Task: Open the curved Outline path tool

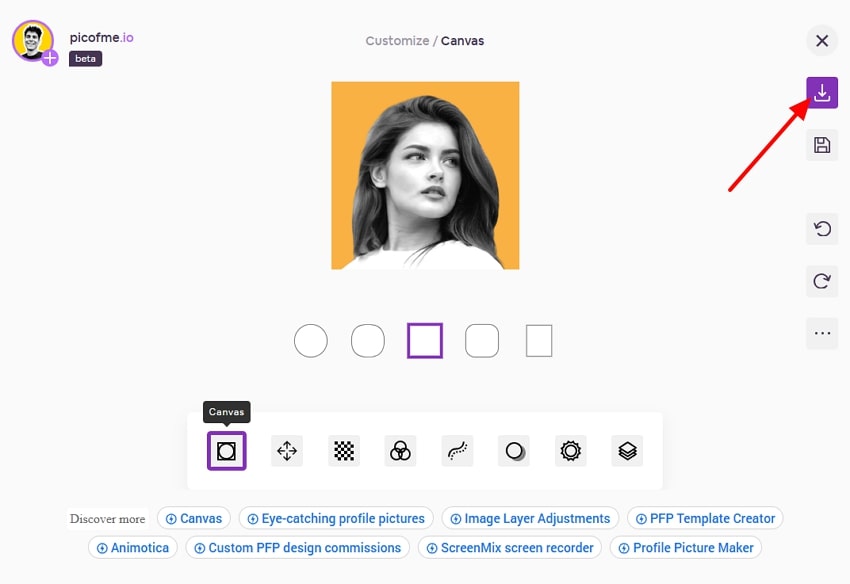Action: (x=457, y=451)
